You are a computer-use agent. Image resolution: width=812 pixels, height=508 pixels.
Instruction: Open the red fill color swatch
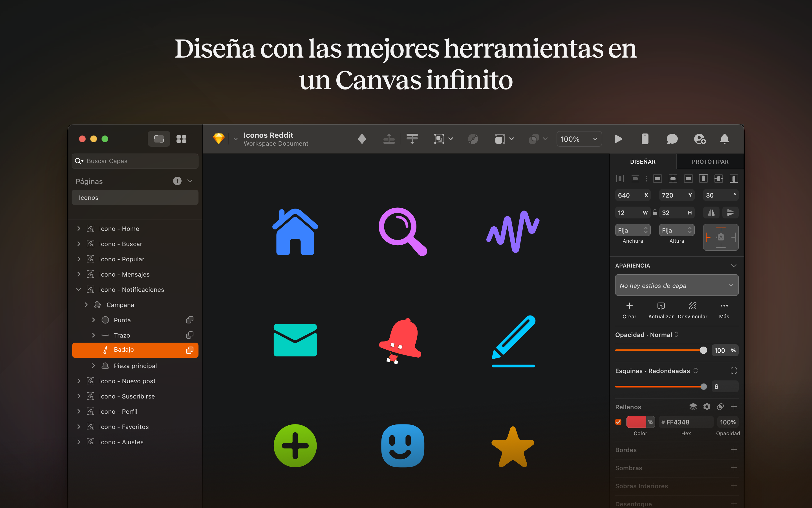coord(636,422)
